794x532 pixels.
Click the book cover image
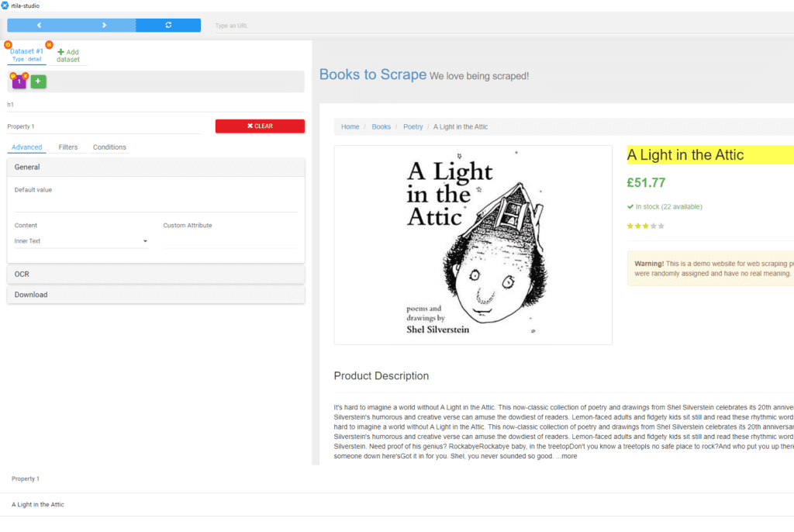pos(473,245)
